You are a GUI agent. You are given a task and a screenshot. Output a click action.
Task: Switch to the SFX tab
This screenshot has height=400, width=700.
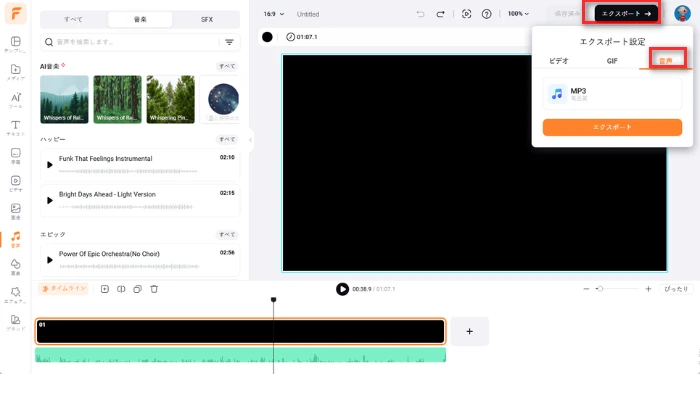tap(207, 19)
